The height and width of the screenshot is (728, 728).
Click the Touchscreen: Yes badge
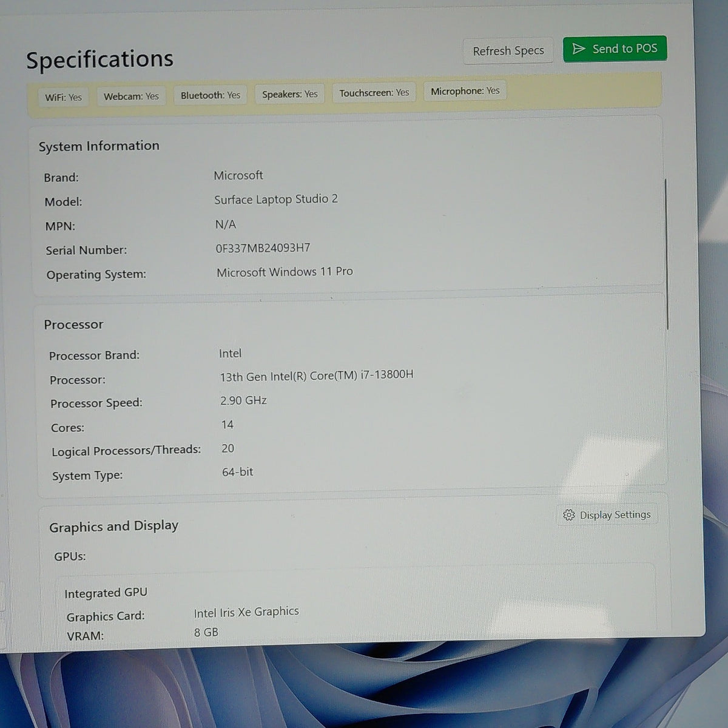click(x=374, y=93)
